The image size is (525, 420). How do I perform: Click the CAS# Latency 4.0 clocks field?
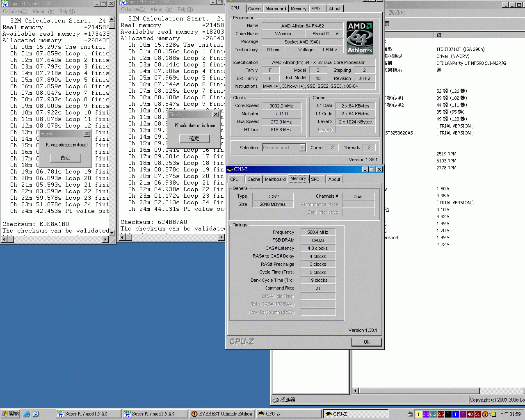click(318, 248)
